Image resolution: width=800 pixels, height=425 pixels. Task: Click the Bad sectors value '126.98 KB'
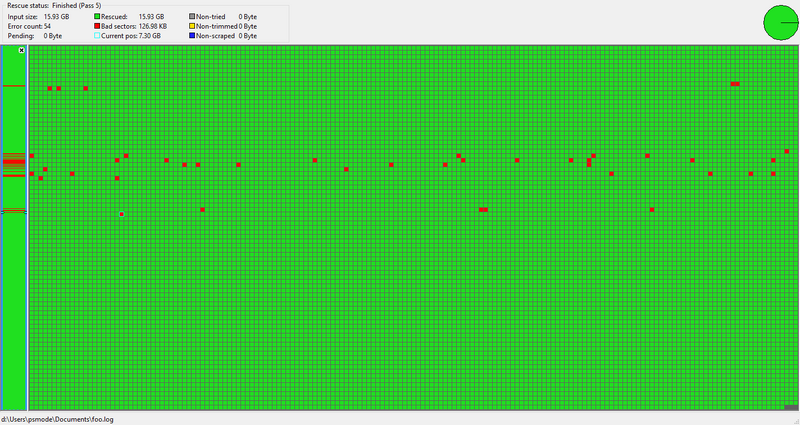pyautogui.click(x=153, y=26)
